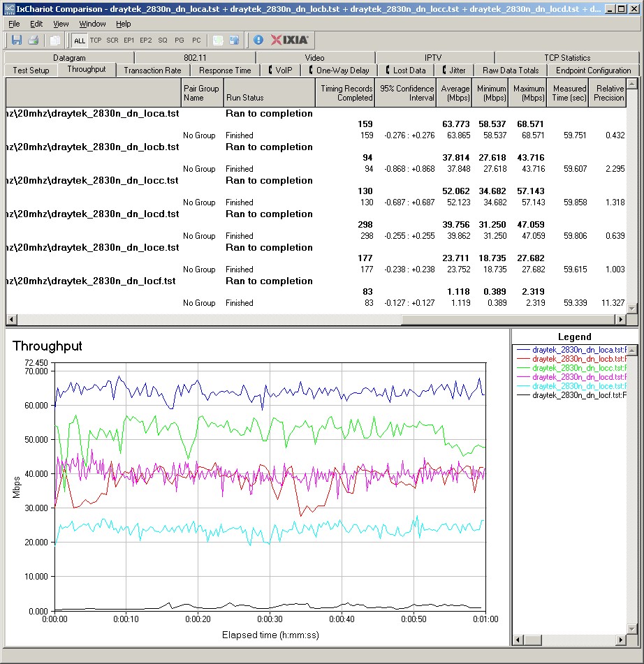644x664 pixels.
Task: Select the draytek_2830n_dn_locb.tst row
Action: (316, 147)
